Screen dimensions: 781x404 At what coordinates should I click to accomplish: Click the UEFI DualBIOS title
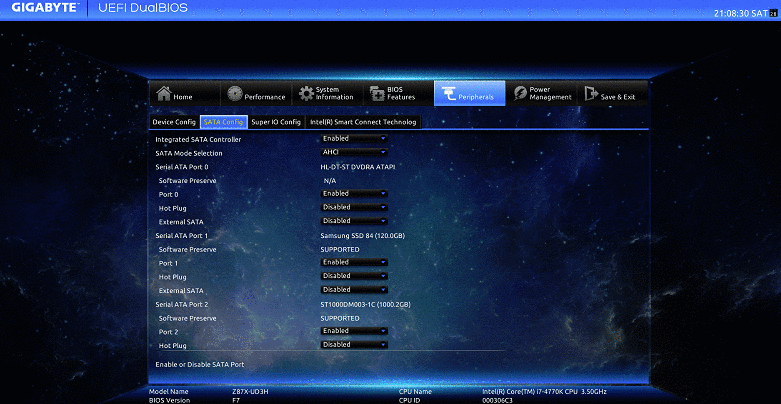[143, 8]
